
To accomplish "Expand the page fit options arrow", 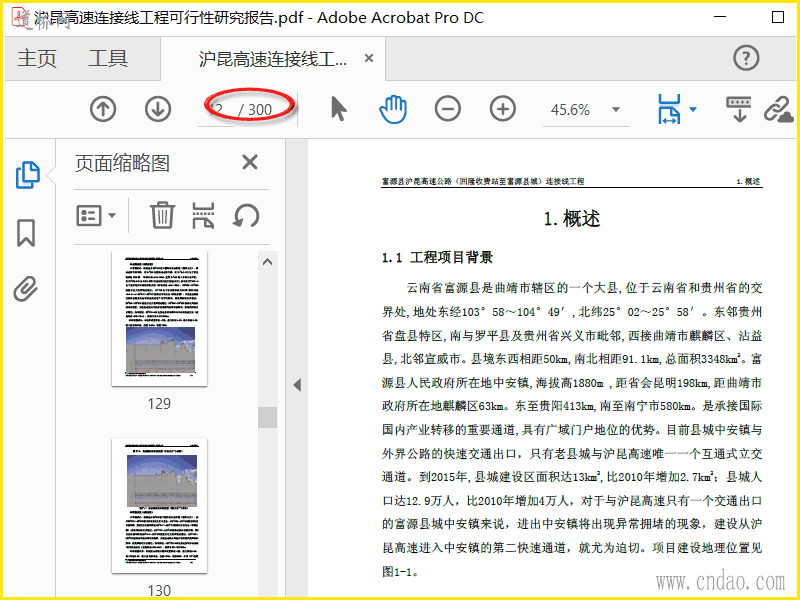I will [x=693, y=109].
